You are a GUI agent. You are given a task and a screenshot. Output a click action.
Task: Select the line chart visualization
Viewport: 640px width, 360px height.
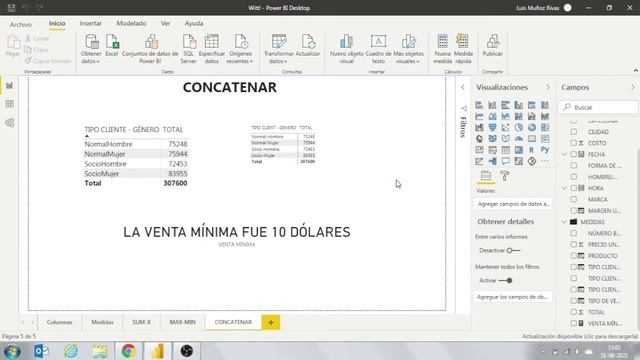pyautogui.click(x=479, y=116)
